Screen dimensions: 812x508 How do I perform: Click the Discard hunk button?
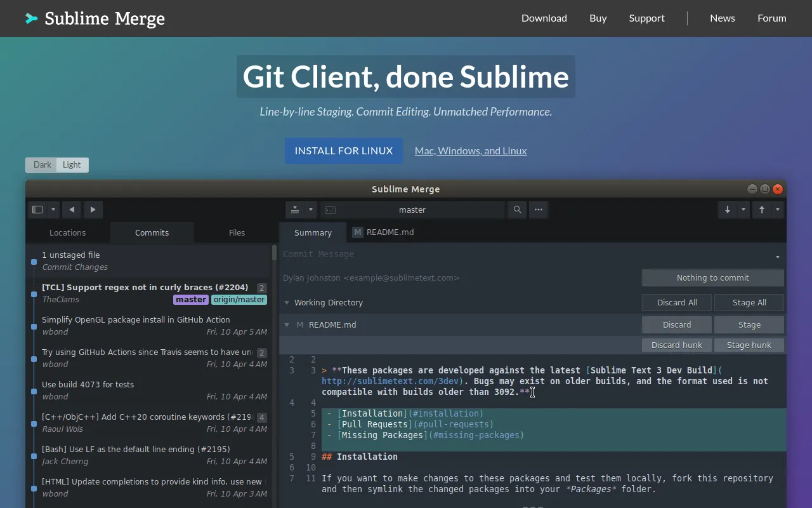pos(677,345)
